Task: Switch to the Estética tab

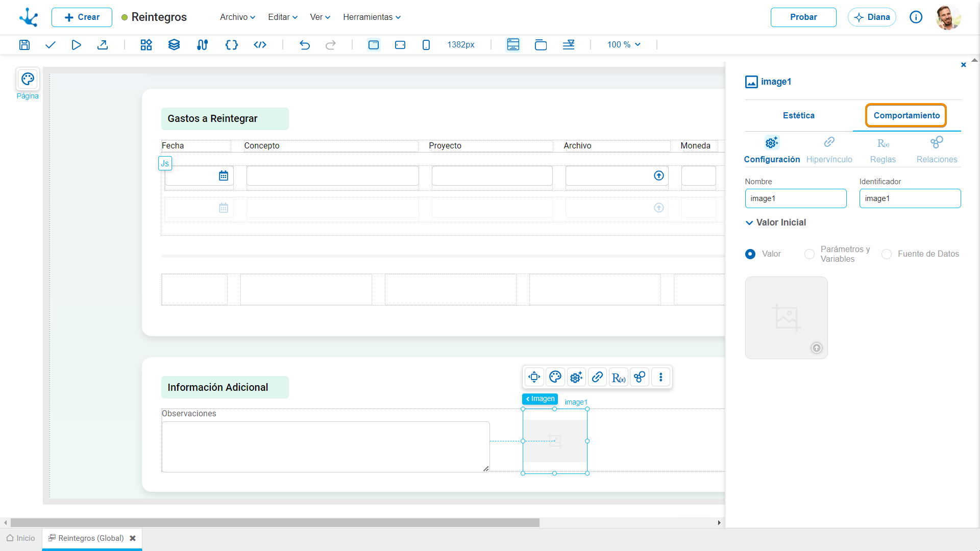Action: tap(799, 116)
